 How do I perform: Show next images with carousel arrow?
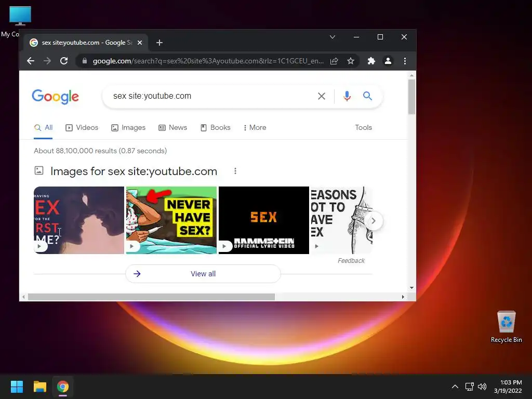[x=374, y=221]
